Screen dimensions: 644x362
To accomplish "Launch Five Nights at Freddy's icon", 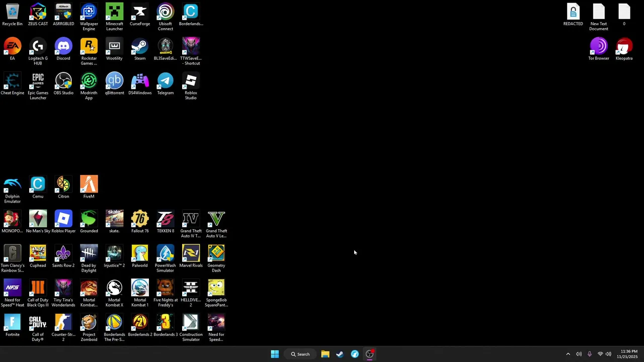I will tap(166, 294).
